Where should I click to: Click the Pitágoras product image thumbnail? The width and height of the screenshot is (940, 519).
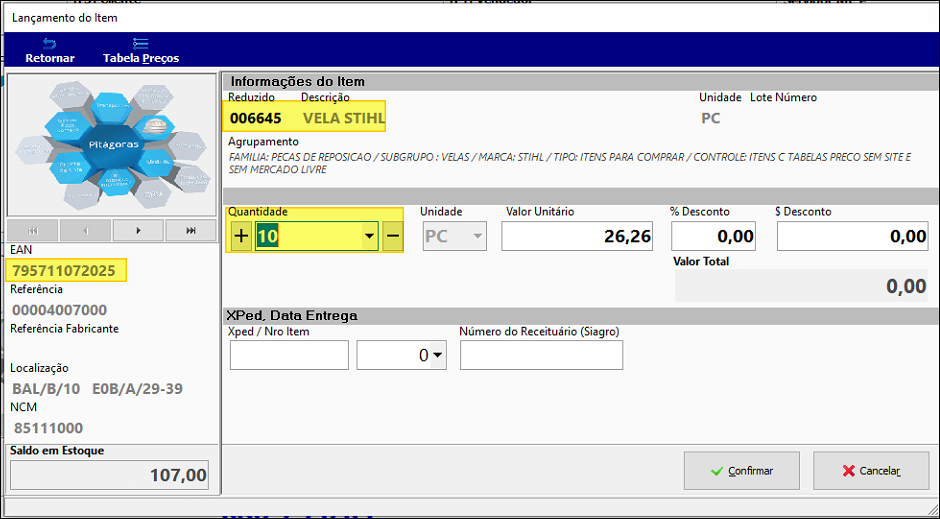pyautogui.click(x=112, y=146)
